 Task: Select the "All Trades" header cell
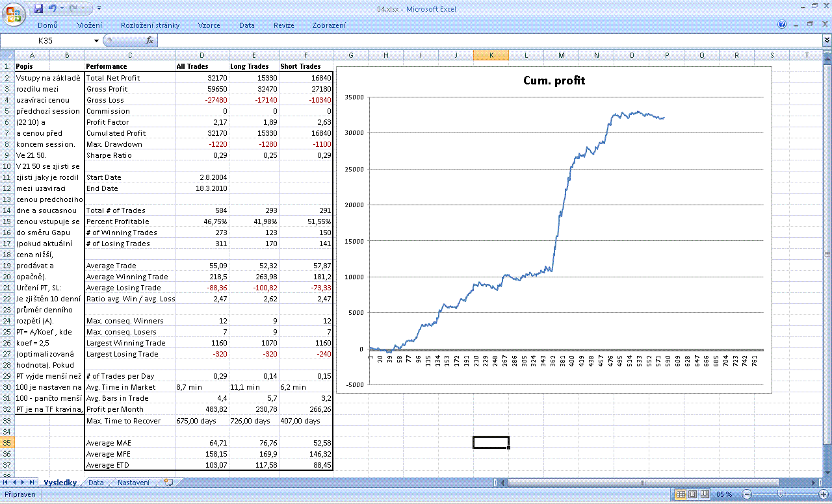point(202,66)
